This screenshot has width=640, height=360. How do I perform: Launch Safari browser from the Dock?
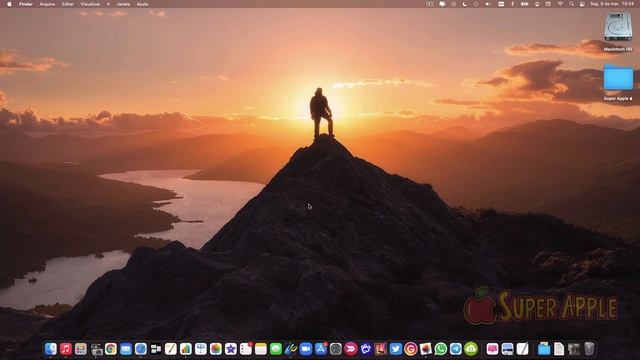point(141,349)
